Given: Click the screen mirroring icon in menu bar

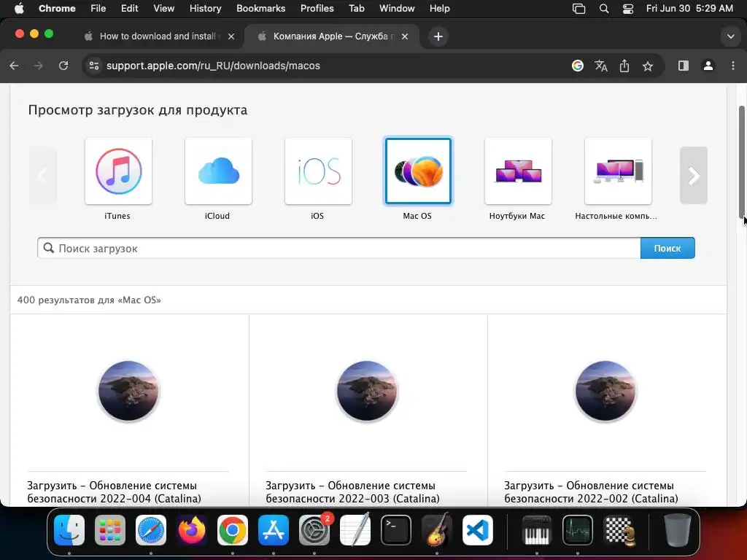Looking at the screenshot, I should coord(578,9).
